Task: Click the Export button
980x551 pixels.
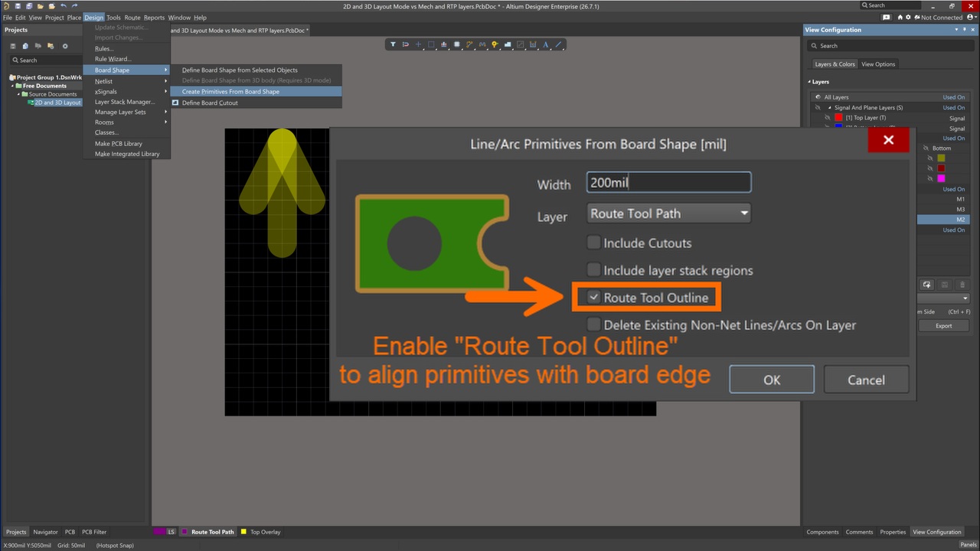Action: tap(944, 326)
